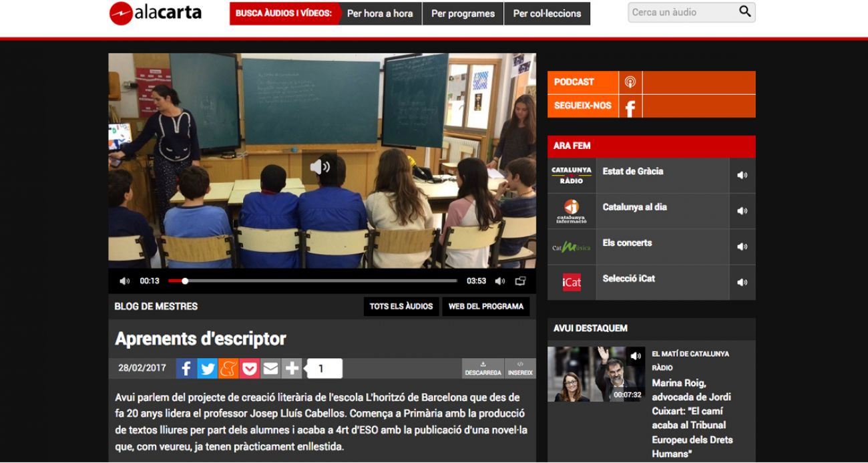Share the audio on Twitter
Screen dimensions: 868x463
point(208,368)
